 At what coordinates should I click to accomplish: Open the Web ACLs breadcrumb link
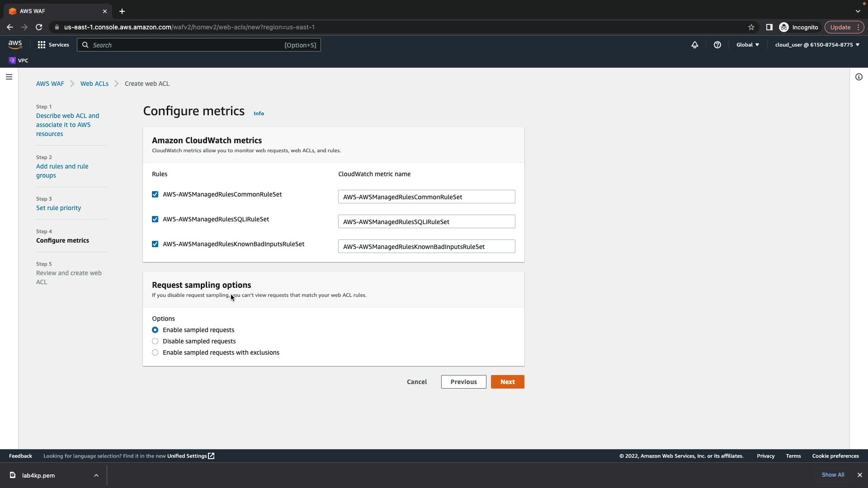pyautogui.click(x=94, y=84)
